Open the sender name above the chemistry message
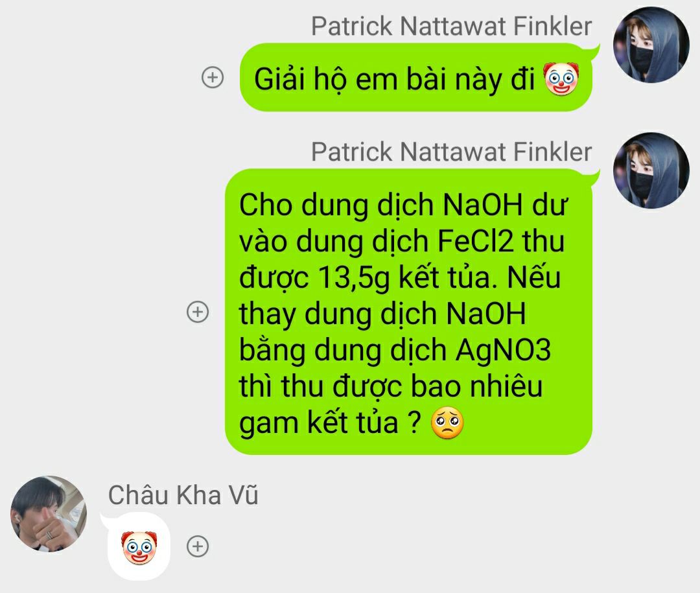Screen dimensions: 700x593 451,152
